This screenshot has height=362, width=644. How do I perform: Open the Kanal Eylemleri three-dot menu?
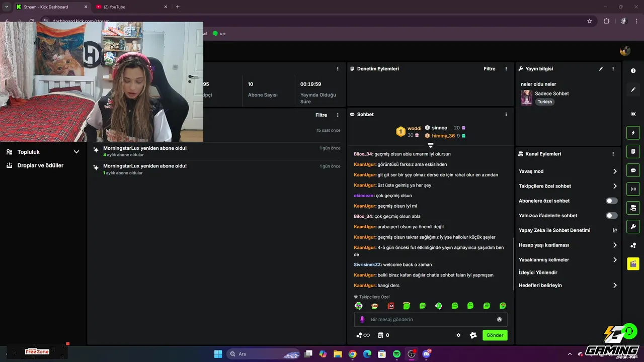click(x=613, y=154)
